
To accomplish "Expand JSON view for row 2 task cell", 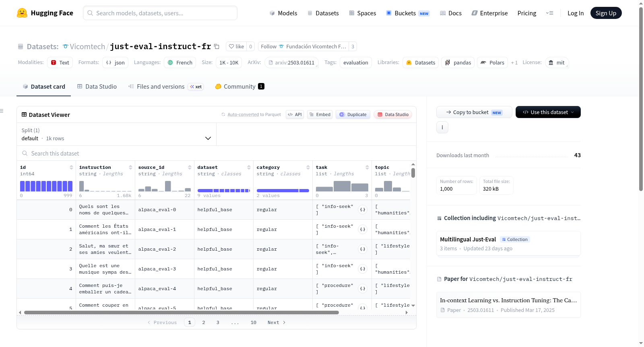I will coord(363,249).
